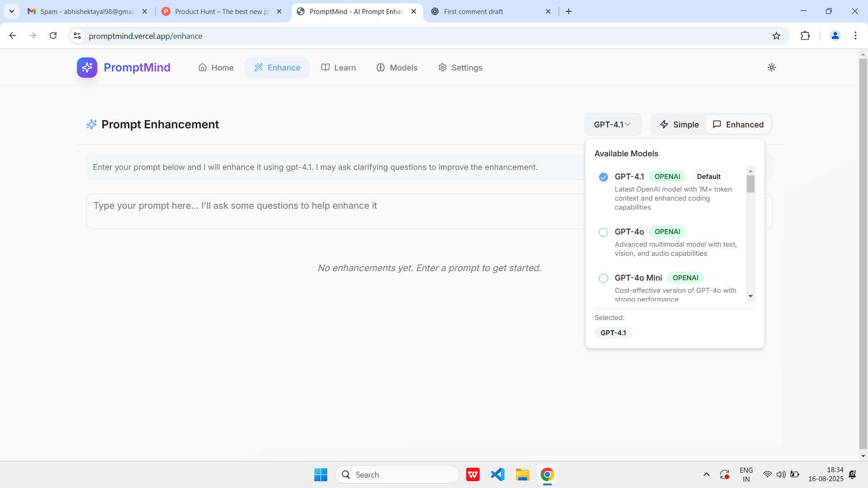Click the Enhance magic wand icon
The width and height of the screenshot is (868, 488).
[259, 67]
